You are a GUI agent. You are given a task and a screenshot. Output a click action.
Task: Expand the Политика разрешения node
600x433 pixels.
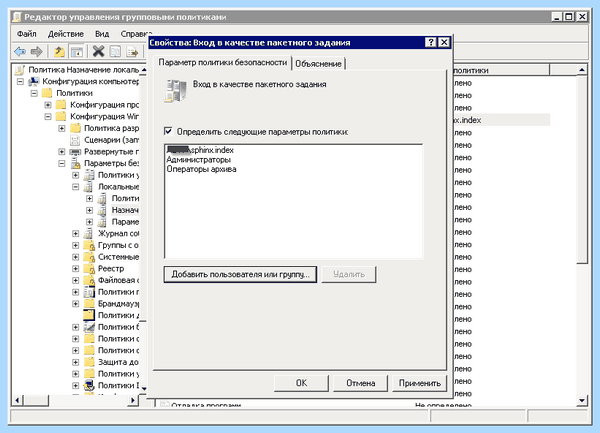point(62,128)
